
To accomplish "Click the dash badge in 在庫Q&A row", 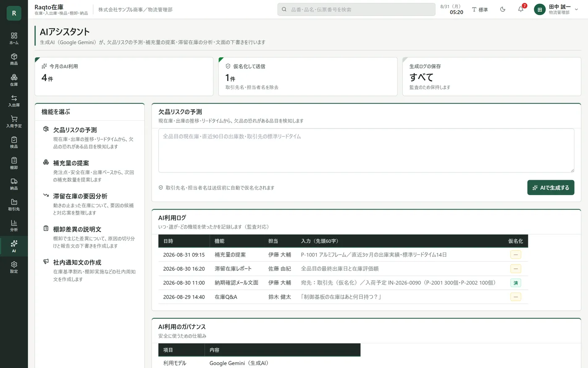I will point(516,297).
